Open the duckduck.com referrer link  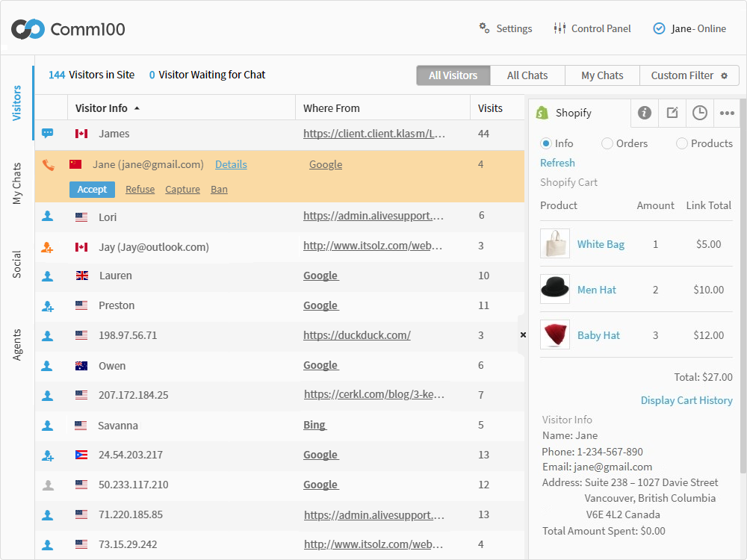(357, 335)
